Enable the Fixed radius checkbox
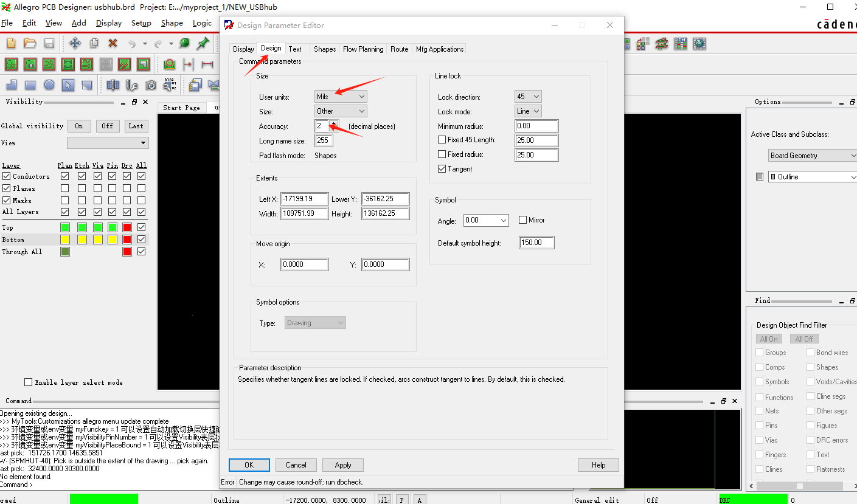 (442, 154)
